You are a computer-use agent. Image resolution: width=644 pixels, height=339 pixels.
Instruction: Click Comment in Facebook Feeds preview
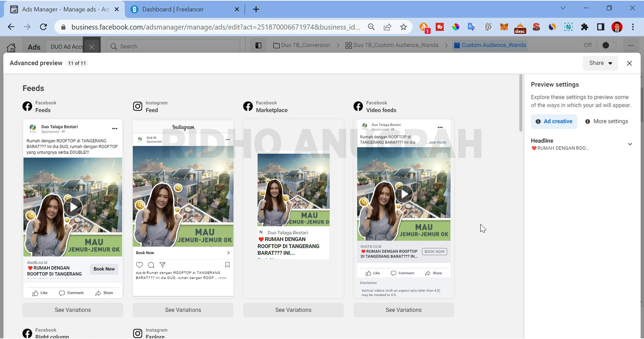point(71,293)
